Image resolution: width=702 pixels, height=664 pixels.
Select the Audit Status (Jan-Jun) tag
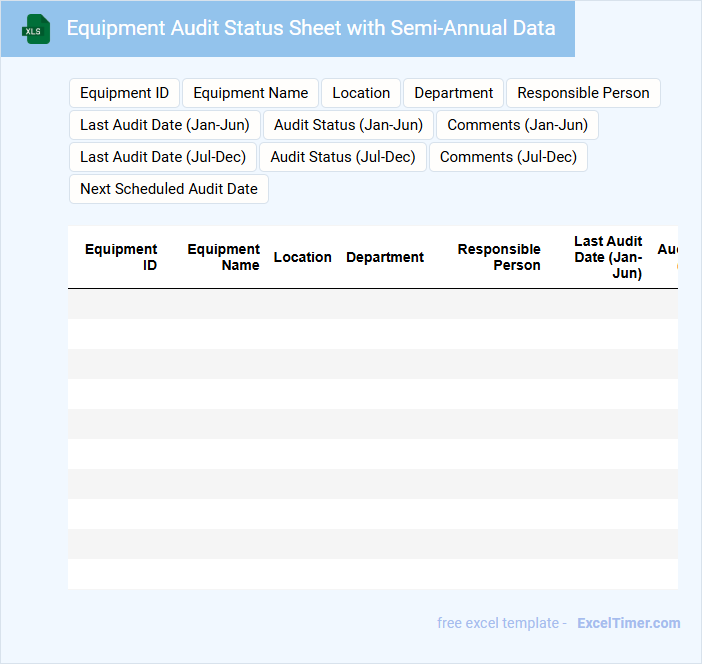[348, 125]
